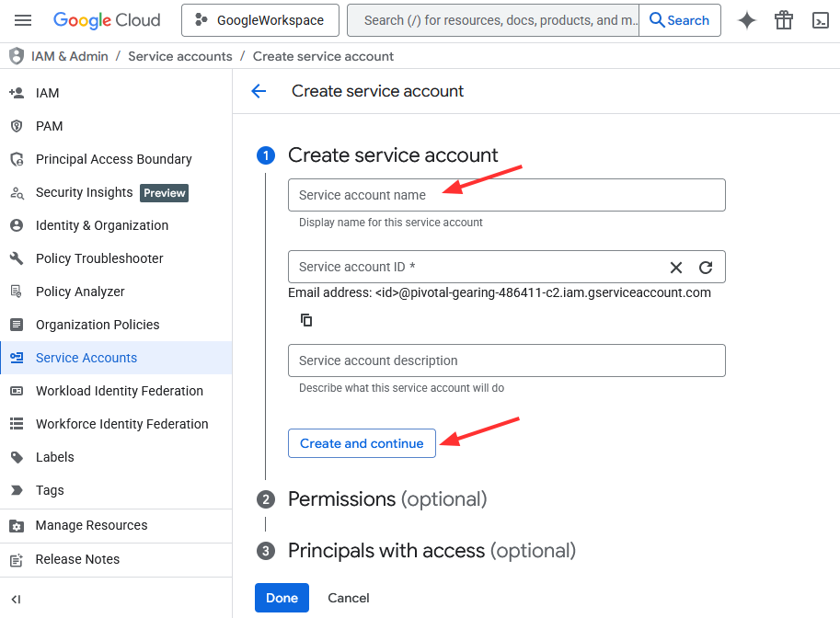
Task: Open the gift free trial icon
Action: pos(784,20)
